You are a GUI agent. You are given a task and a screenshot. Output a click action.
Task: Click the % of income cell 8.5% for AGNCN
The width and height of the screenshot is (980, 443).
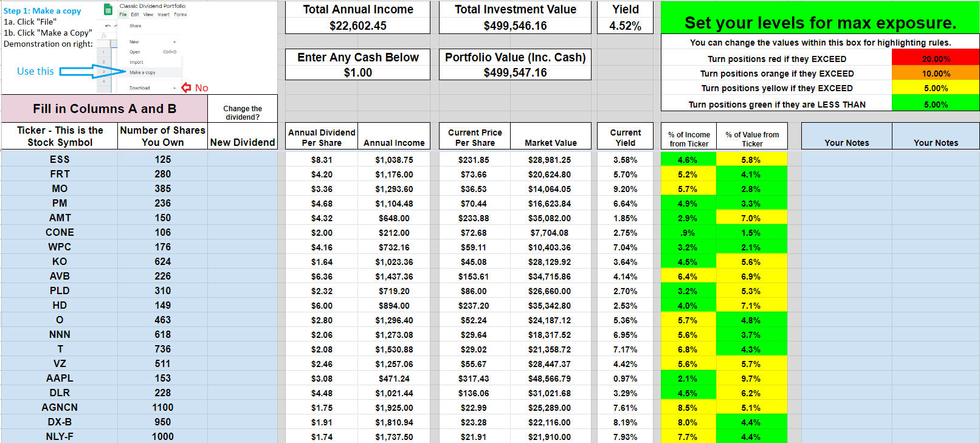[689, 408]
